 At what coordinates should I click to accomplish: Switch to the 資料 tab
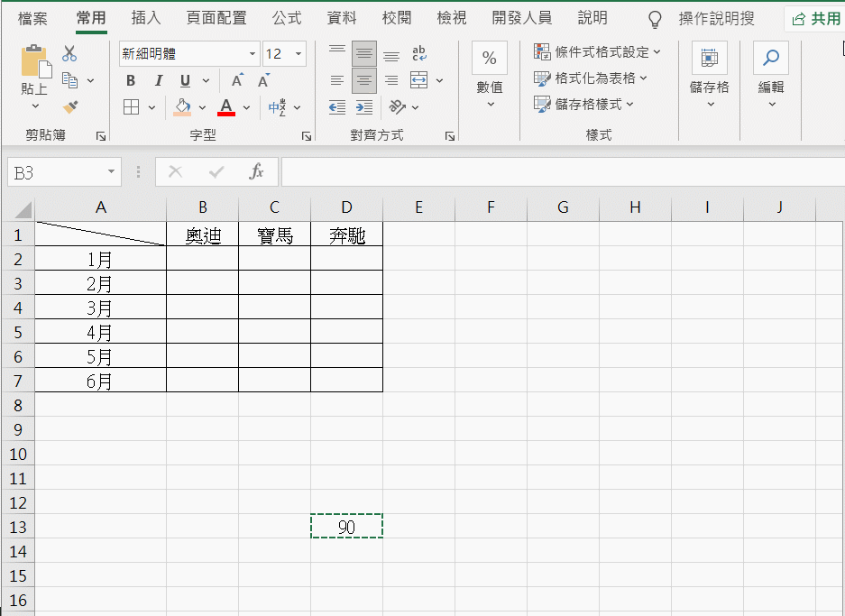[342, 18]
